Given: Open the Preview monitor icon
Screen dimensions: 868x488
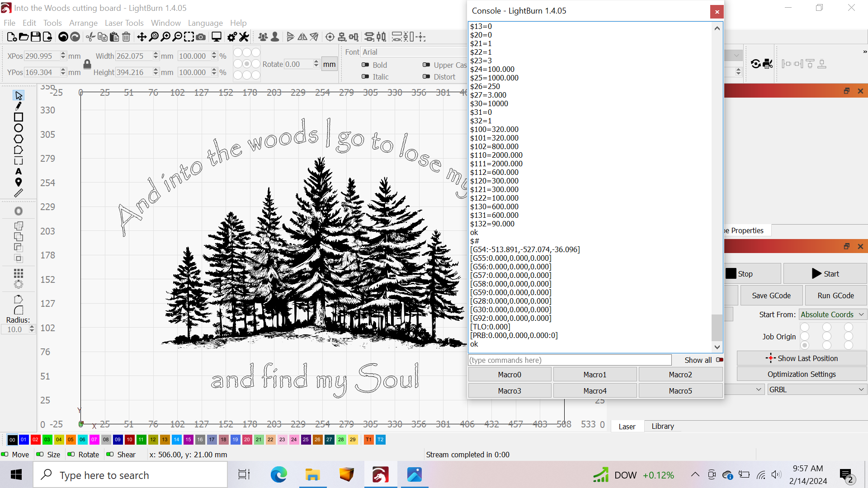Looking at the screenshot, I should click(217, 37).
